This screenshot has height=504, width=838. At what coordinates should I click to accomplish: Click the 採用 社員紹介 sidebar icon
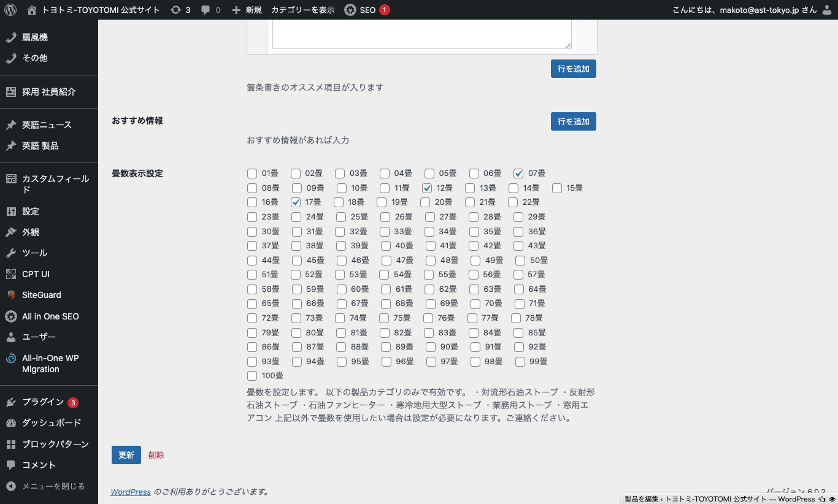pyautogui.click(x=11, y=92)
